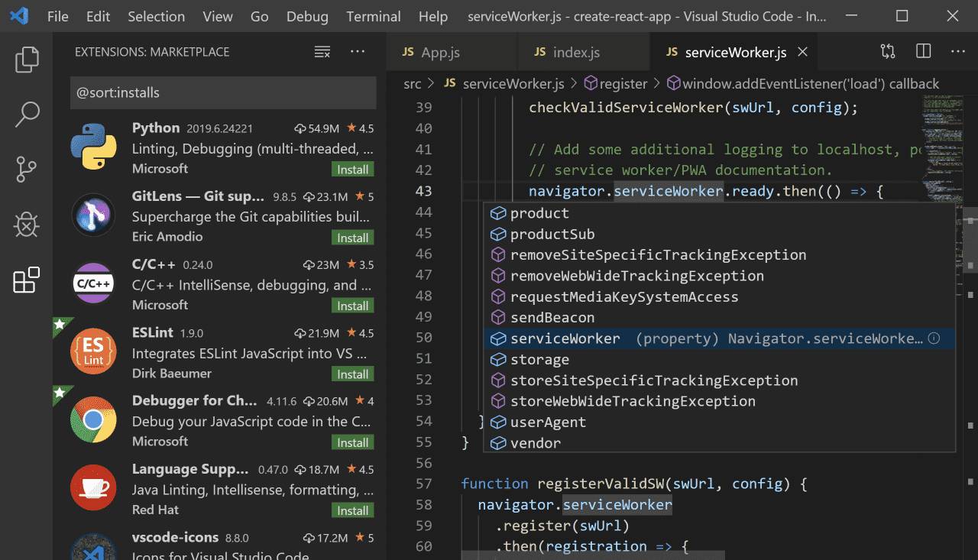The image size is (978, 560).
Task: Install the ESLint extension
Action: tap(353, 374)
